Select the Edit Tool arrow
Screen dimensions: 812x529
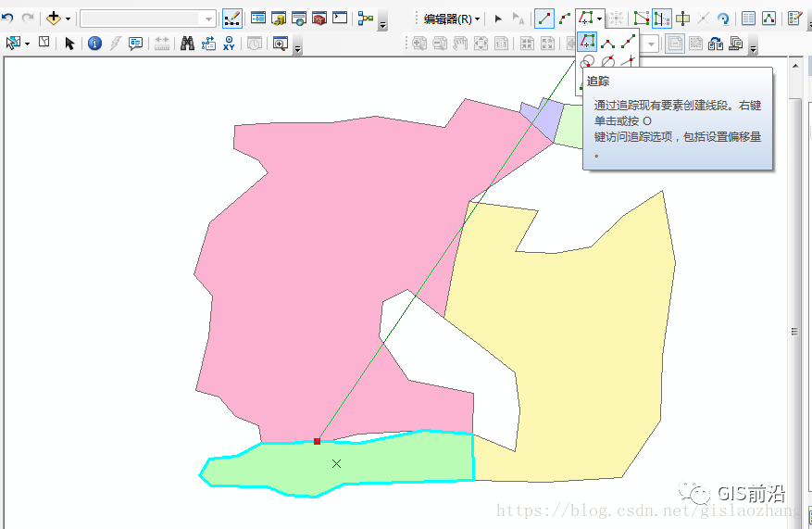(x=498, y=19)
